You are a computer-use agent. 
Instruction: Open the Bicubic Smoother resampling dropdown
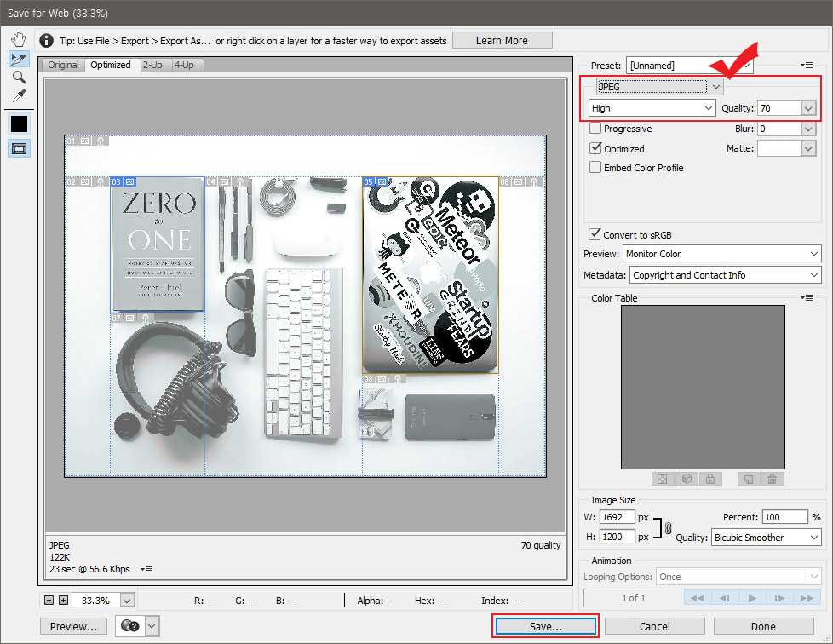(766, 538)
